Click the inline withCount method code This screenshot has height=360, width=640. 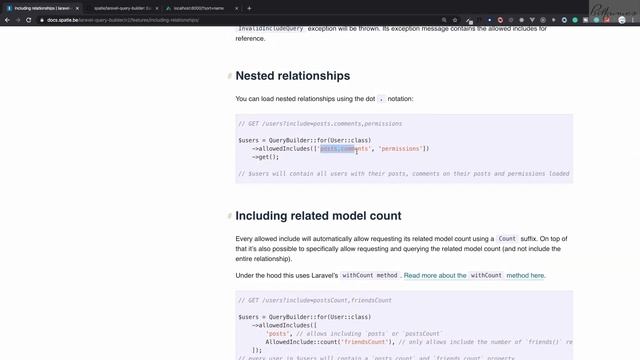[x=370, y=276]
